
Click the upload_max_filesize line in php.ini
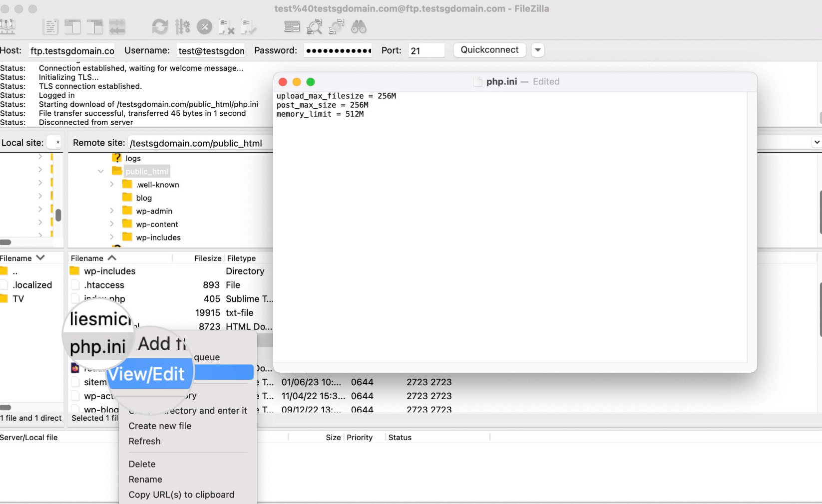pos(336,96)
